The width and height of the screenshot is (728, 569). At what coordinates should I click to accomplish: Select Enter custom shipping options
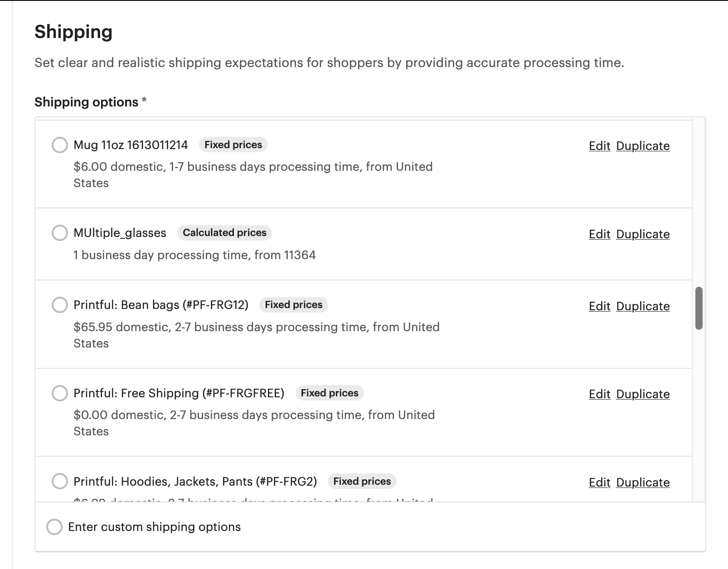pos(54,527)
